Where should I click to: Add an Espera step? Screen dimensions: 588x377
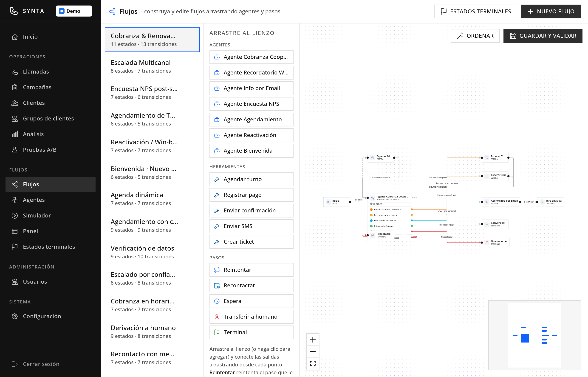(x=252, y=301)
